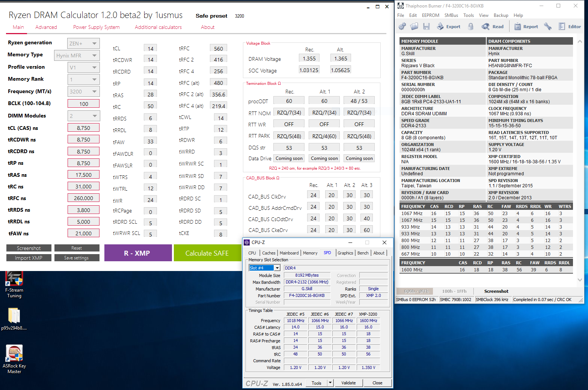Open the EEPROM menu in Thaiphoon Burner

pos(430,15)
